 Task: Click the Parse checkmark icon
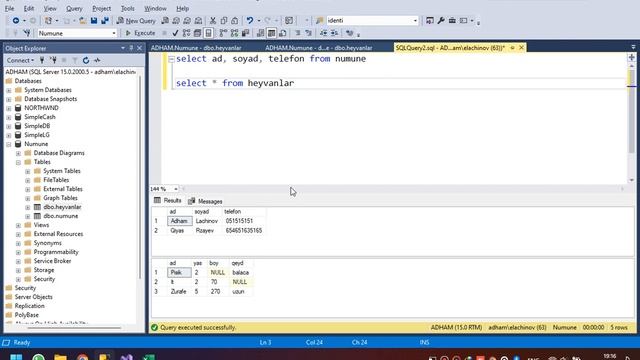175,33
